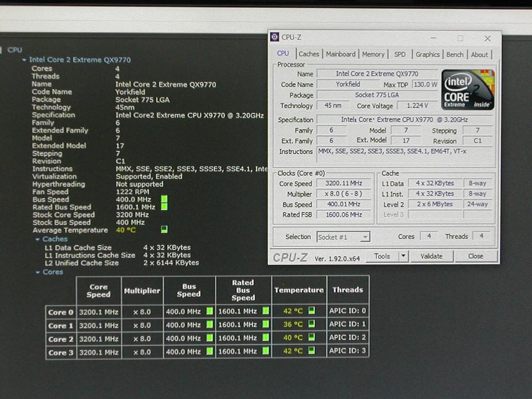
Task: Click the green indicator beside Rated Bus Speed
Action: click(x=163, y=207)
